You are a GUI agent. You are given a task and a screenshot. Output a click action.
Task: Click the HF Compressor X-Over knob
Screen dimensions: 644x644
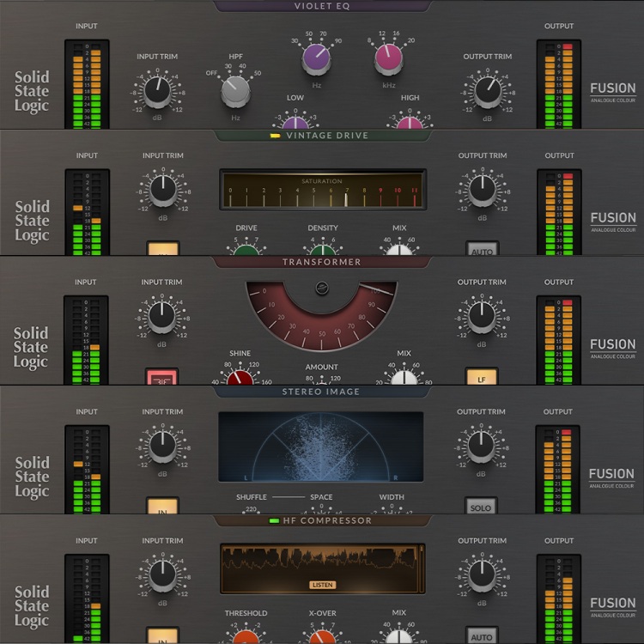322,635
